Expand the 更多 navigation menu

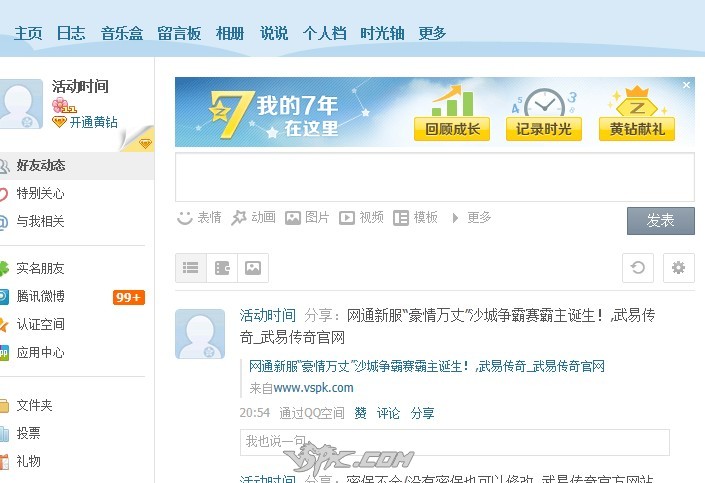432,33
